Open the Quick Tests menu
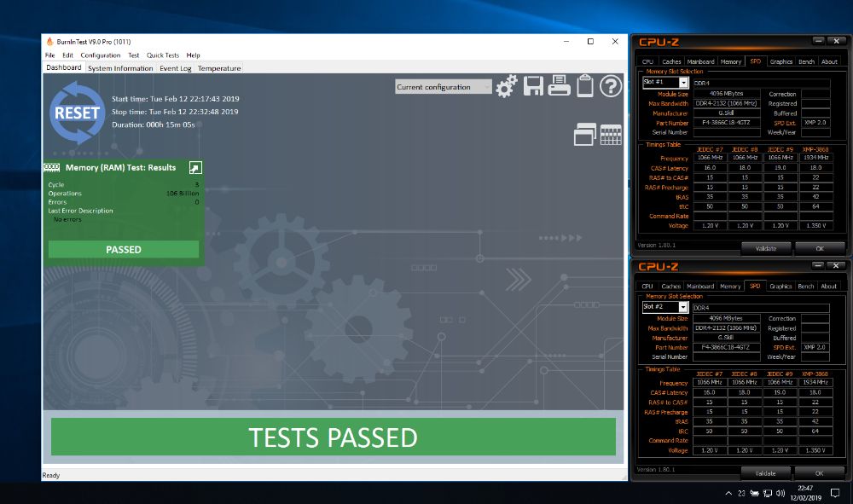 (163, 55)
